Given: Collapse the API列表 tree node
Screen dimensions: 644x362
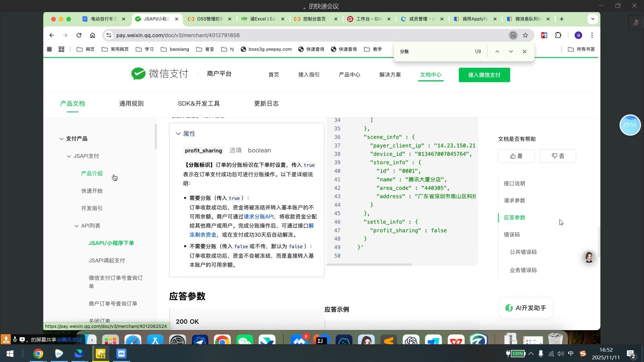Looking at the screenshot, I should click(x=76, y=226).
